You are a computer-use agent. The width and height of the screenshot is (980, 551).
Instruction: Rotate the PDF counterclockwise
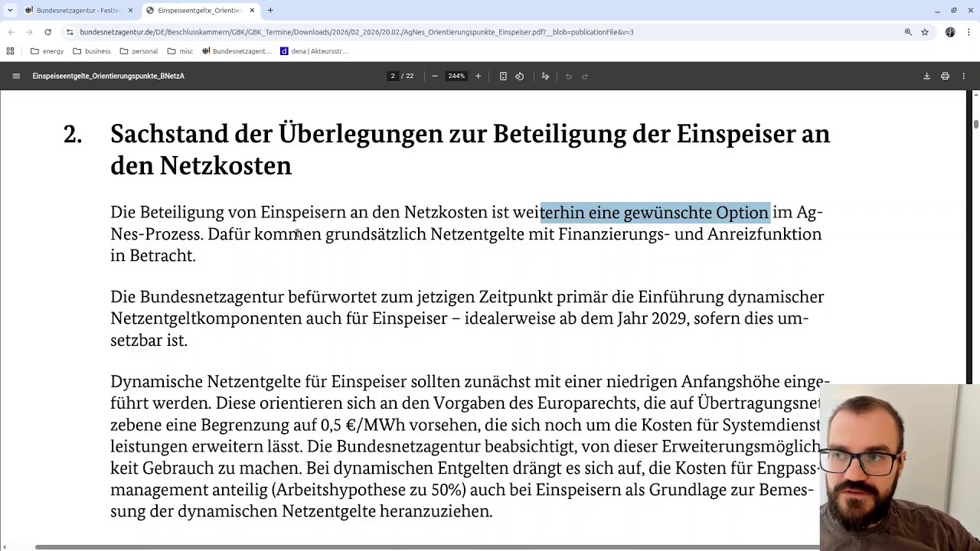click(519, 76)
